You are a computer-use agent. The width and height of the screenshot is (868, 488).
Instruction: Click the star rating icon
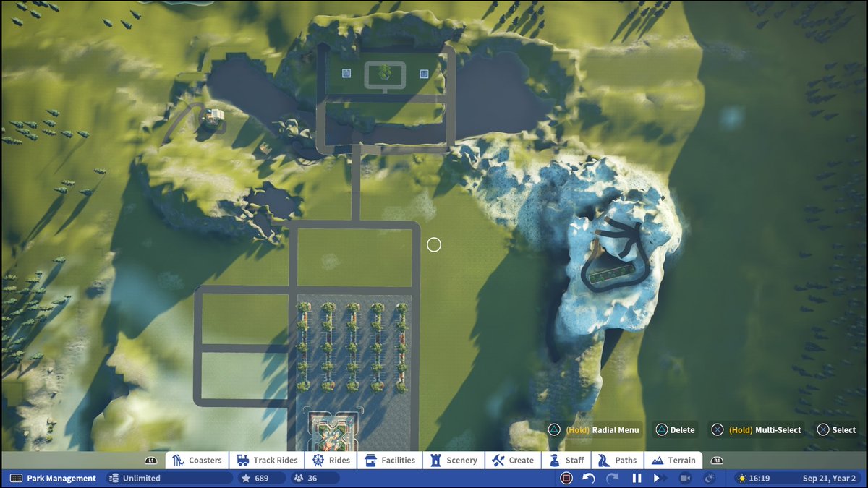[x=245, y=478]
